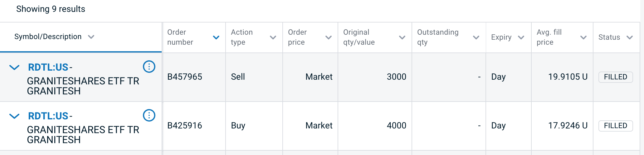The width and height of the screenshot is (644, 155).
Task: Select FILLED status badge for order B457965
Action: coord(616,77)
